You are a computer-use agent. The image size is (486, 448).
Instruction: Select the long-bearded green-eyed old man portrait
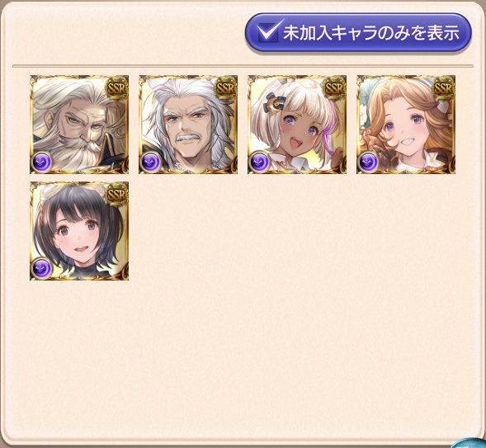79,125
